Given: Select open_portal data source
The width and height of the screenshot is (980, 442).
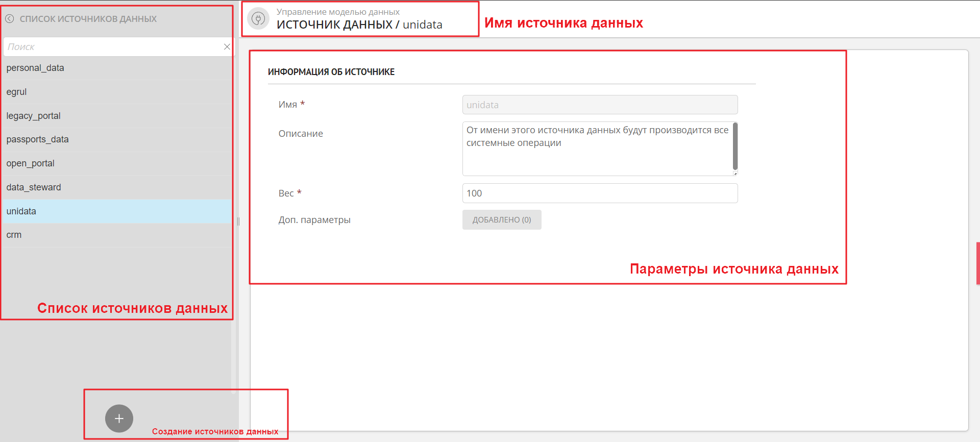Looking at the screenshot, I should [x=116, y=163].
